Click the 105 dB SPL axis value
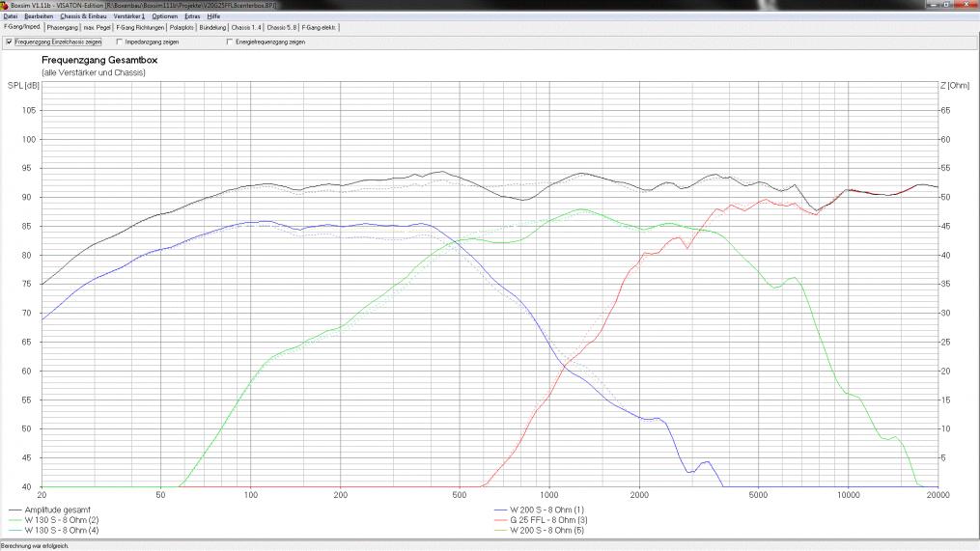 (x=29, y=111)
